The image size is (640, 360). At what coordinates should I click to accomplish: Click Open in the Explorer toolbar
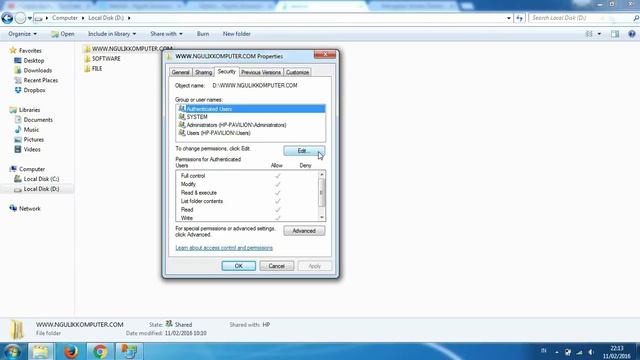pos(63,34)
